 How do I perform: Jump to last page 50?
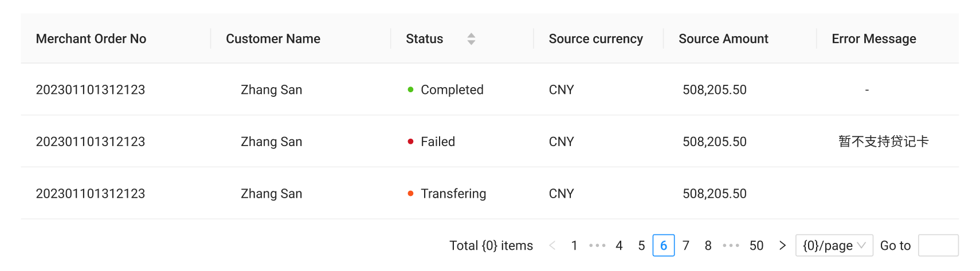click(756, 246)
